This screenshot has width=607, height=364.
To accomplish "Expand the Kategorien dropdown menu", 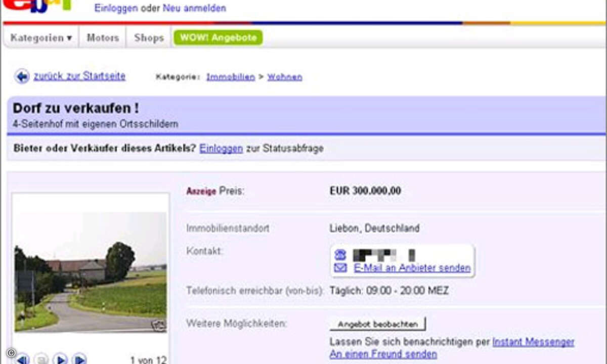I will click(x=41, y=38).
